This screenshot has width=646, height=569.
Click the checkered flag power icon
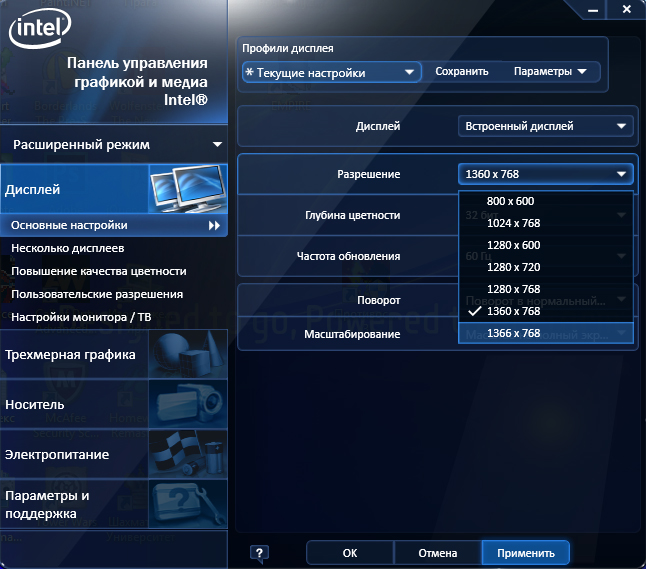(x=188, y=454)
